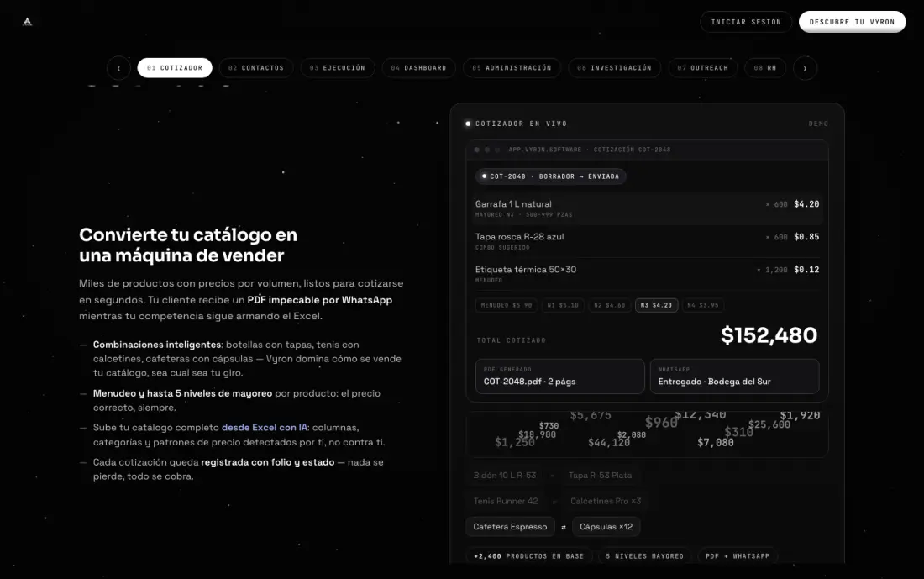
Task: Click the $0.12 price value
Action: tap(806, 270)
